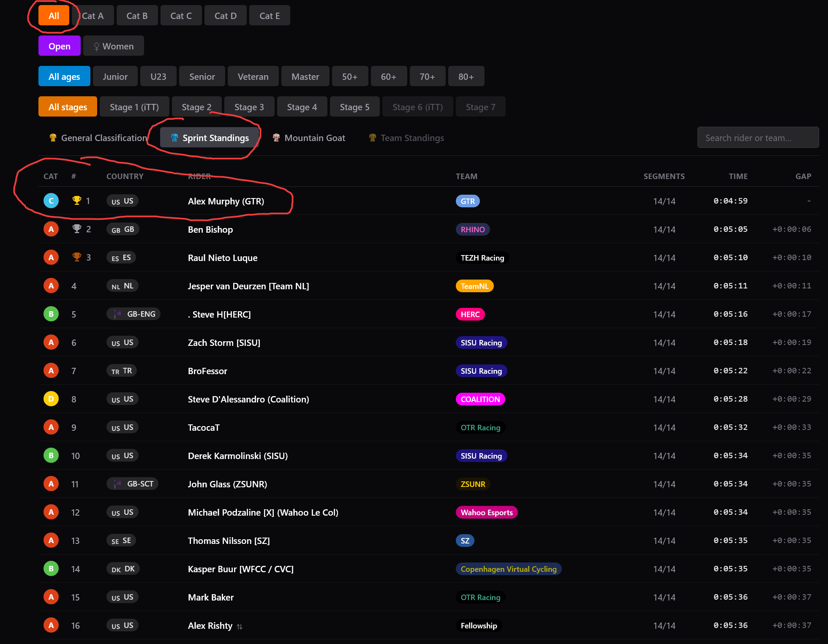Filter by Cat A
828x644 pixels.
[93, 16]
